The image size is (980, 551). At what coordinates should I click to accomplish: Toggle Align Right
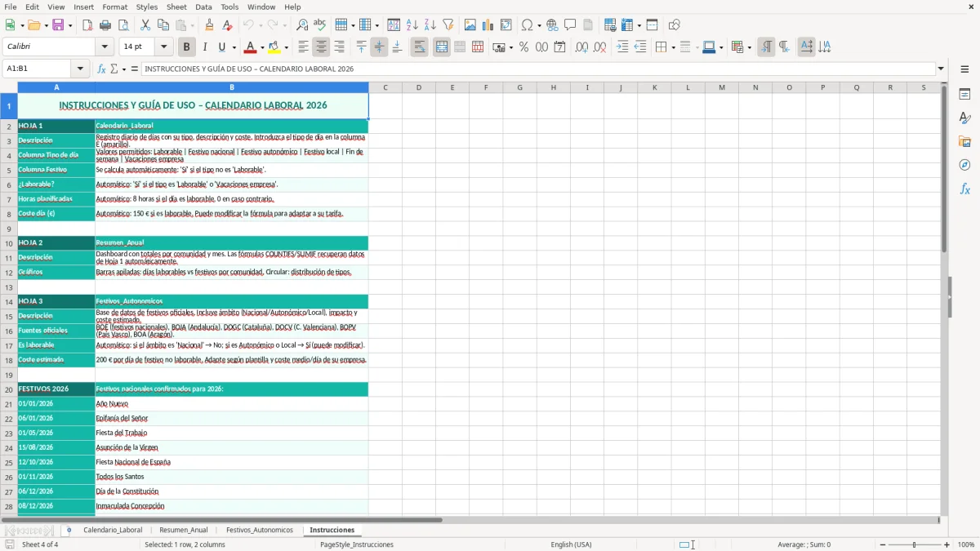pos(339,47)
